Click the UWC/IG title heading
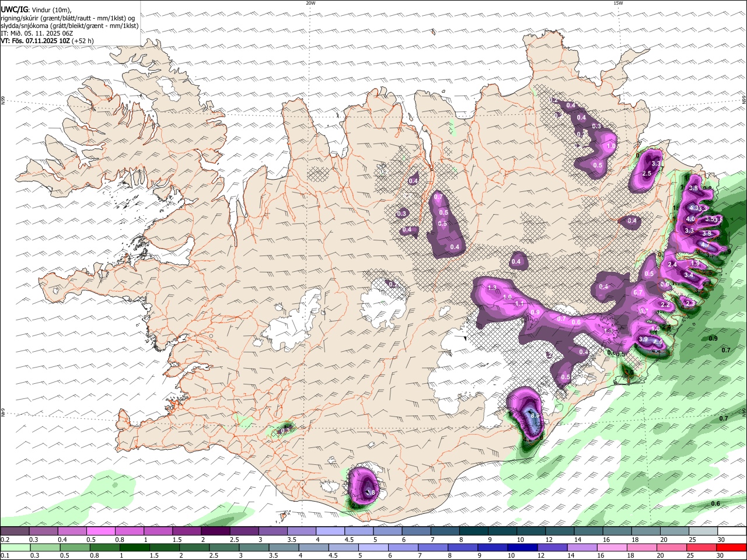 [13, 9]
